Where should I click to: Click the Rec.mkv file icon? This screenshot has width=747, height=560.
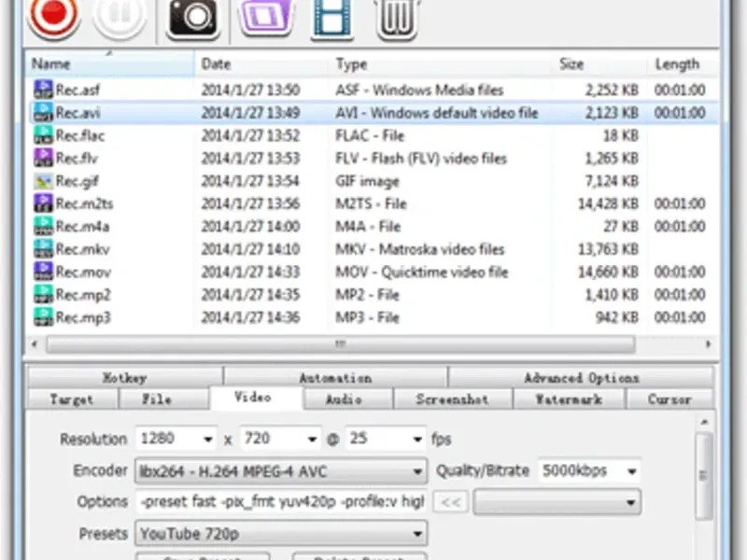tap(43, 249)
